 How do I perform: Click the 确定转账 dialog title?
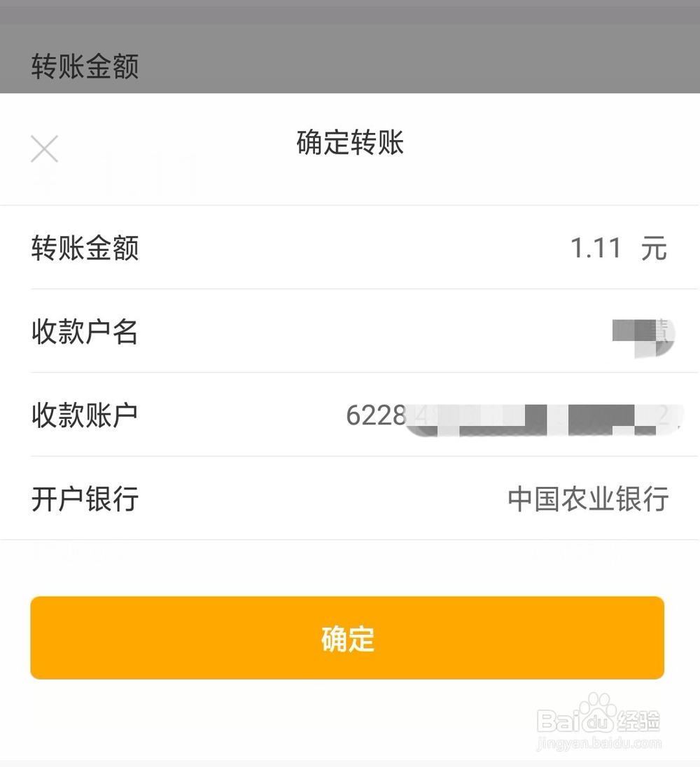[350, 143]
